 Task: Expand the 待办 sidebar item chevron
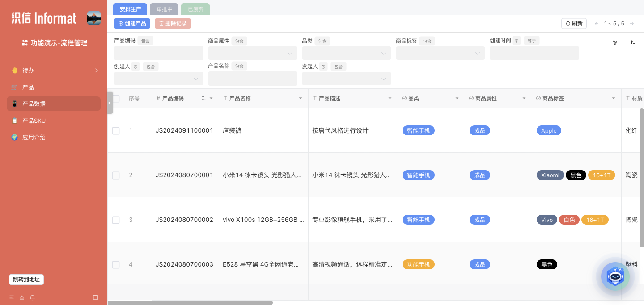[97, 71]
